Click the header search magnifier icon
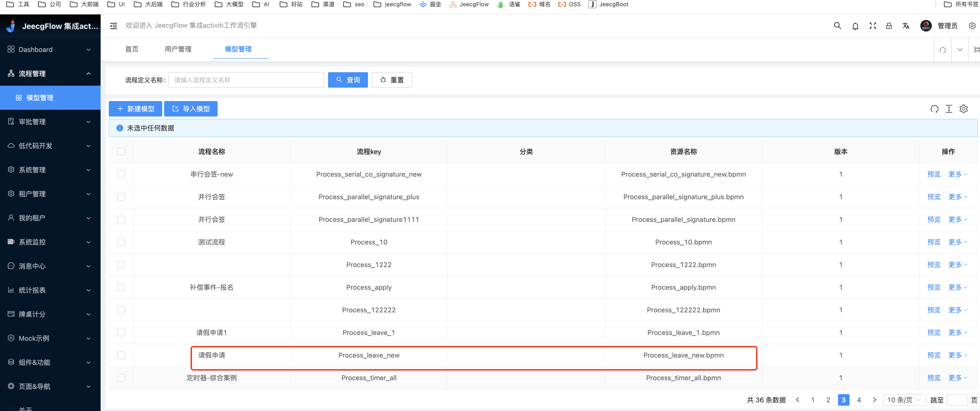 pyautogui.click(x=837, y=26)
